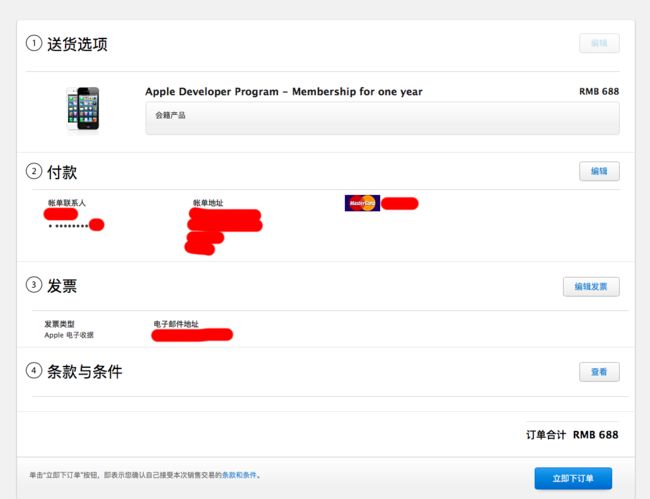Click the greyed 编辑 button for 送货选项

coord(599,43)
